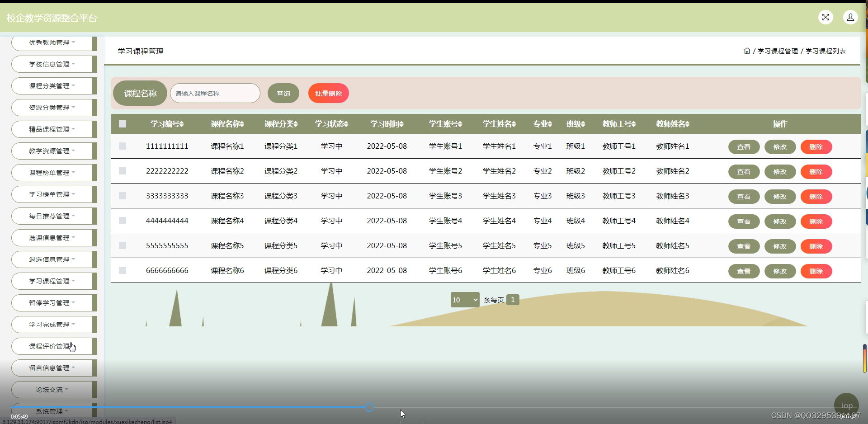The height and width of the screenshot is (424, 868).
Task: Click the video progress bar handle
Action: (369, 407)
